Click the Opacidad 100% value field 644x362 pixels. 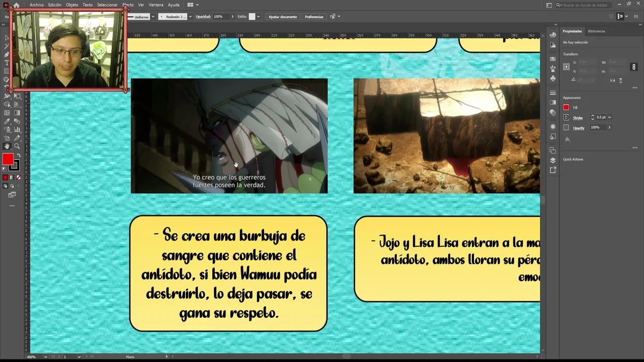[x=221, y=17]
